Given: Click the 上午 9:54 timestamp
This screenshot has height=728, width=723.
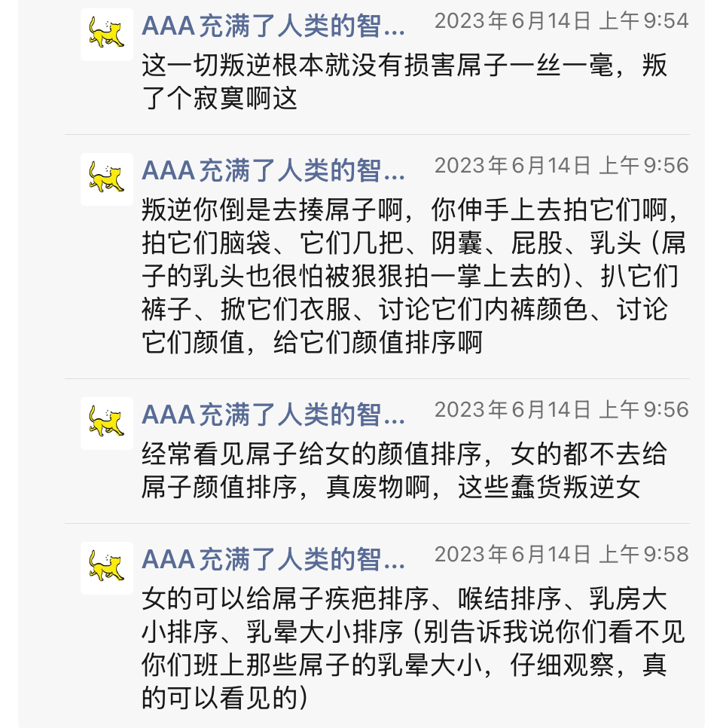Looking at the screenshot, I should click(x=561, y=21).
